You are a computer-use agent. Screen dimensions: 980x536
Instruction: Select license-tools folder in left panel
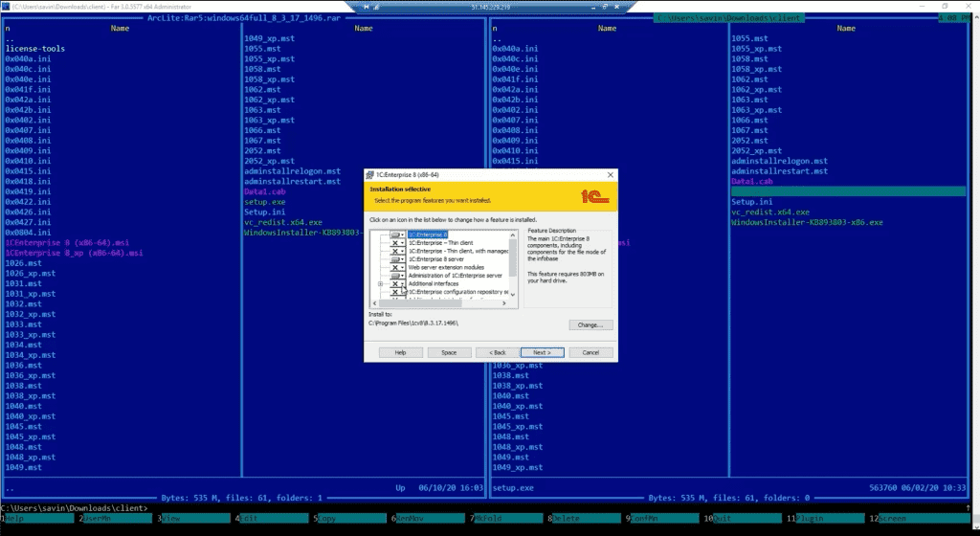(35, 49)
